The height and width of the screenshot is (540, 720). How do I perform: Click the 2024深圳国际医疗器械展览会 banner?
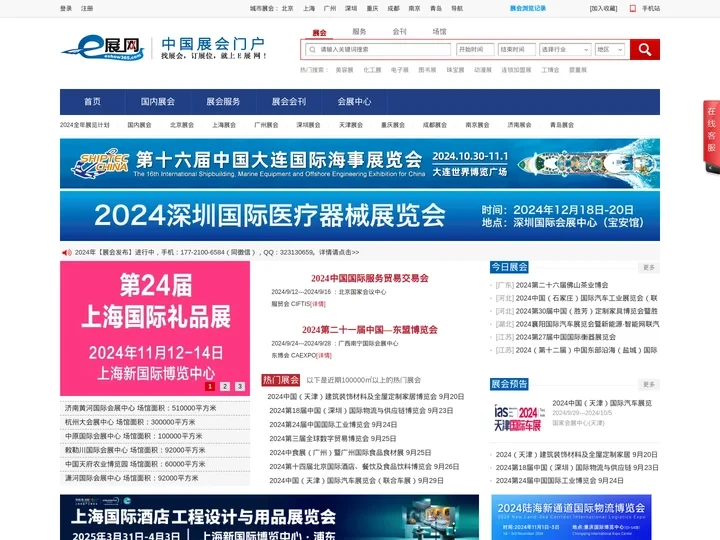coord(360,216)
